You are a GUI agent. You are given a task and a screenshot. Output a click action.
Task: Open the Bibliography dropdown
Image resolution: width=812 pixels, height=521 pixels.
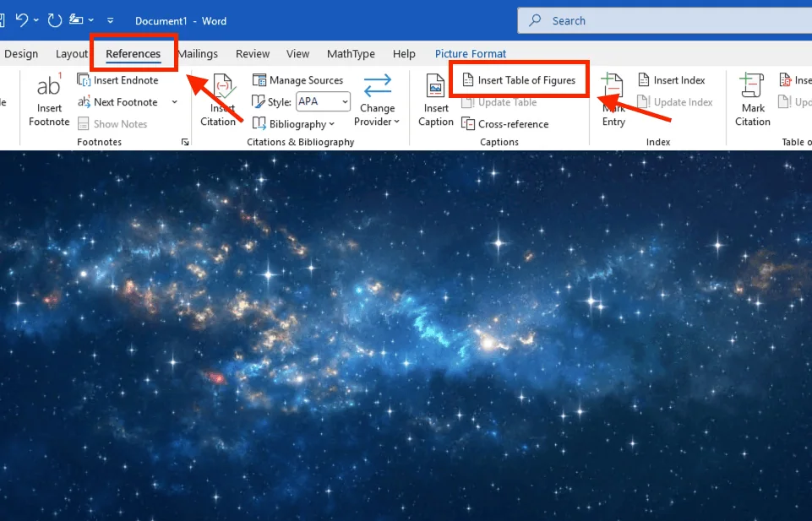point(293,124)
